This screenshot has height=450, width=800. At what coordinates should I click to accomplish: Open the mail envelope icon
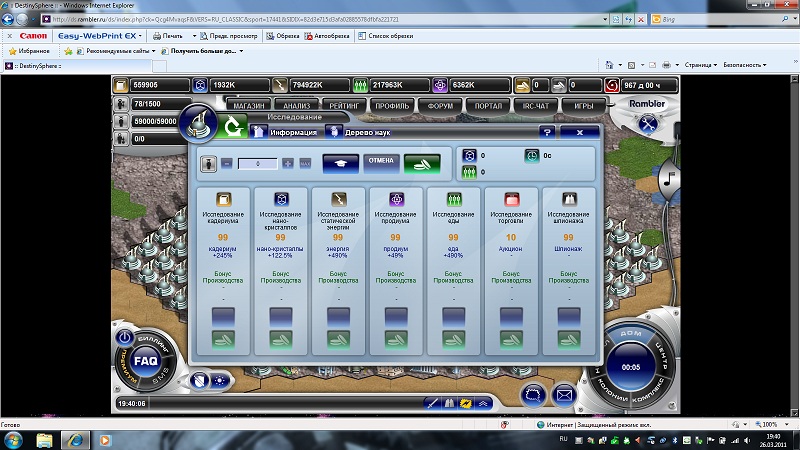point(565,393)
